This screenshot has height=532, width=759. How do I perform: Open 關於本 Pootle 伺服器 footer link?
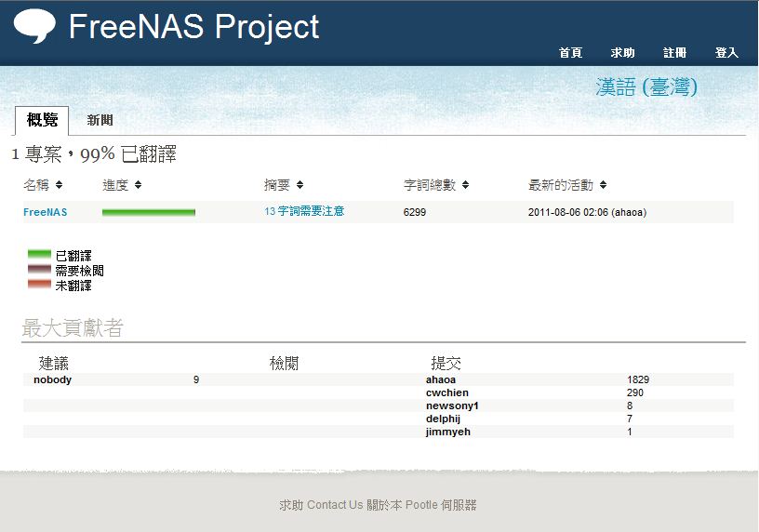click(421, 505)
